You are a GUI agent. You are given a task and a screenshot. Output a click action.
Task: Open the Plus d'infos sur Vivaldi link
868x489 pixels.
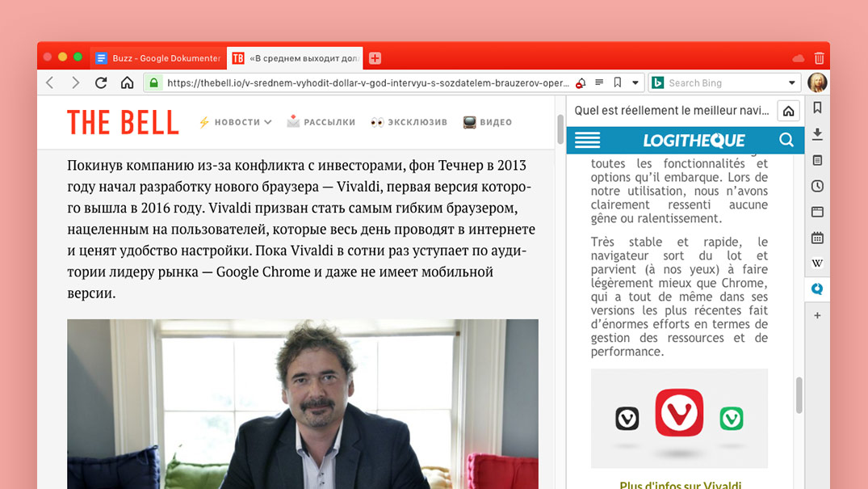tap(681, 485)
